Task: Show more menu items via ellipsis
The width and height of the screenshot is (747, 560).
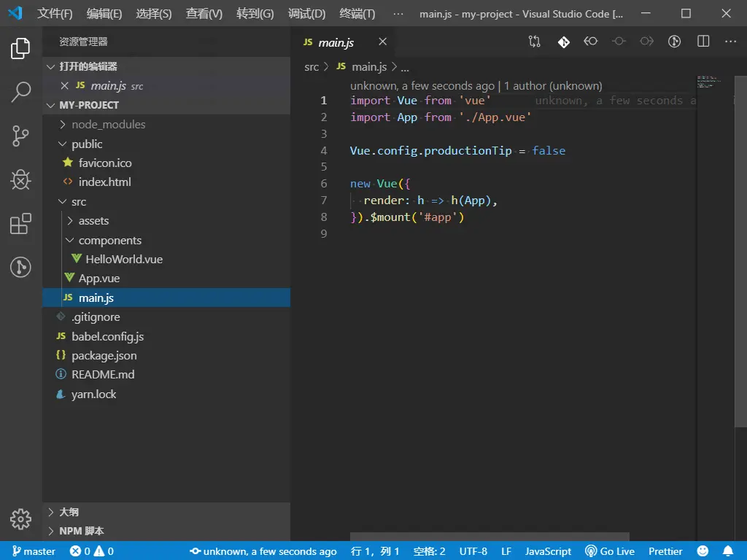Action: (398, 13)
